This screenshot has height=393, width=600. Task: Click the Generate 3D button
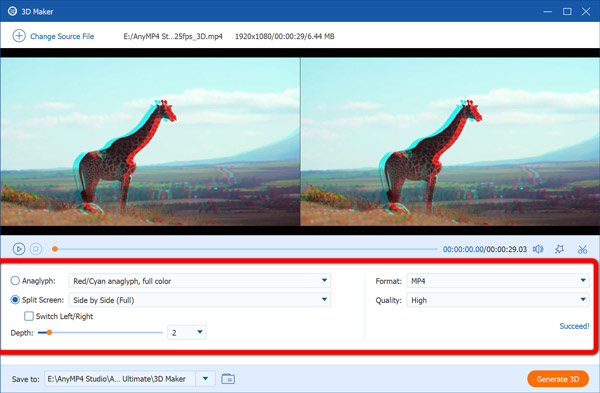558,379
